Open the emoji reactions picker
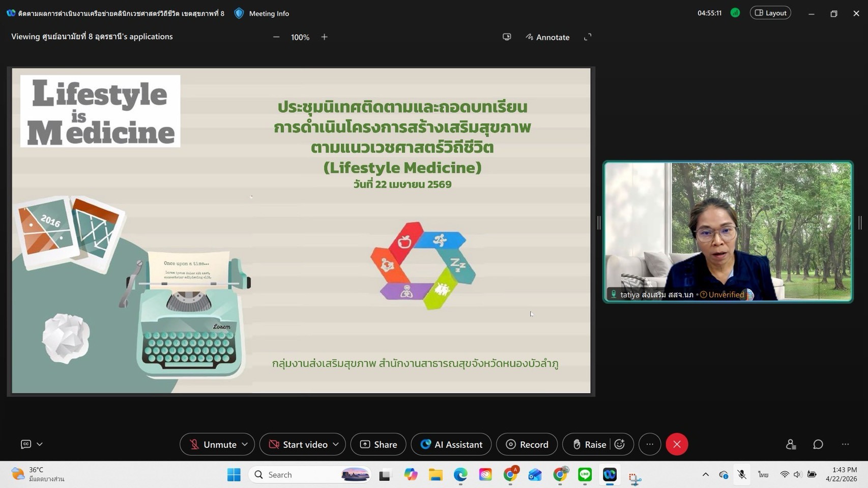This screenshot has width=868, height=488. tap(620, 444)
